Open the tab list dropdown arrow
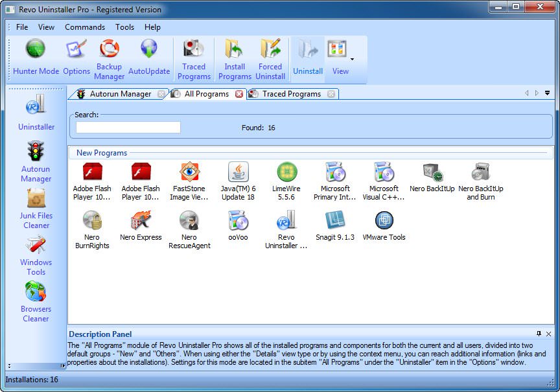This screenshot has height=392, width=560. [x=547, y=93]
